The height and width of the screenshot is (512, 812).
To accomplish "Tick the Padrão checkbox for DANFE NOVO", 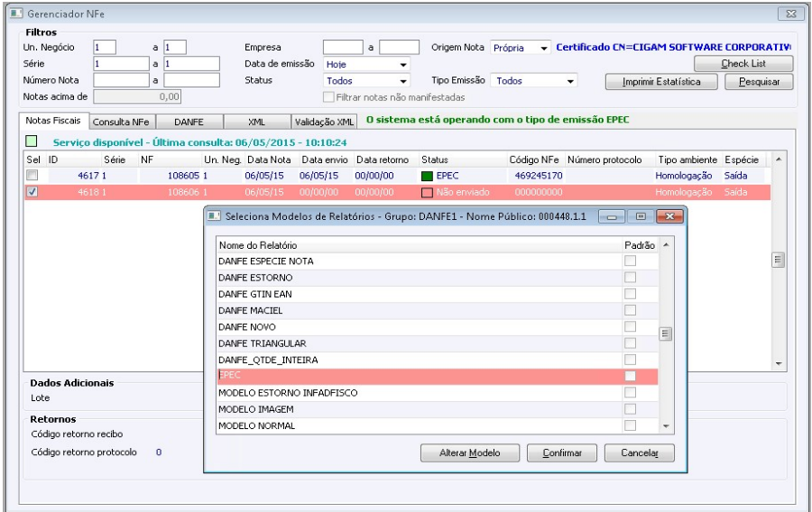I will click(631, 326).
